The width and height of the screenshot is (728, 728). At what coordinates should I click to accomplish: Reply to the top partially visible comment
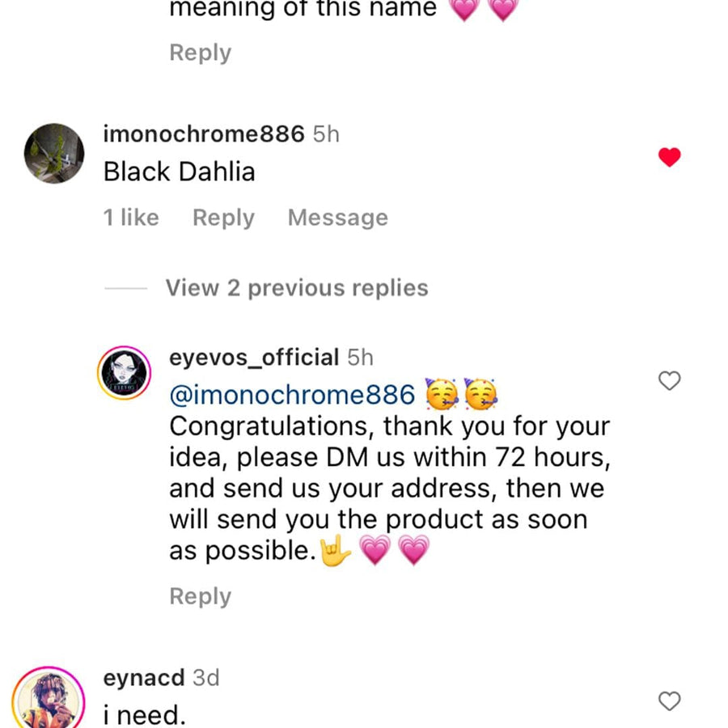coord(200,53)
